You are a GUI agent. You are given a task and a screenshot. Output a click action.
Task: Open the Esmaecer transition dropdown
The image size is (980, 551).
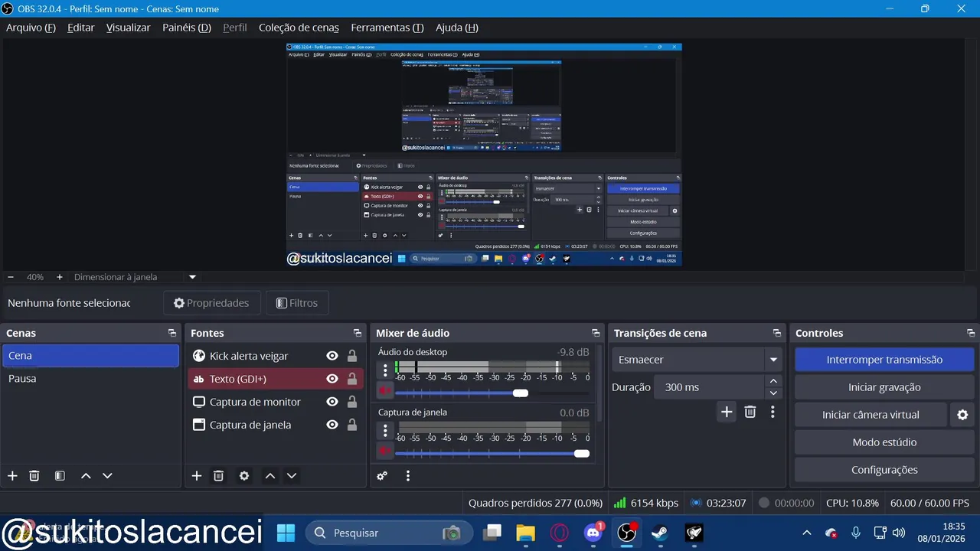697,360
